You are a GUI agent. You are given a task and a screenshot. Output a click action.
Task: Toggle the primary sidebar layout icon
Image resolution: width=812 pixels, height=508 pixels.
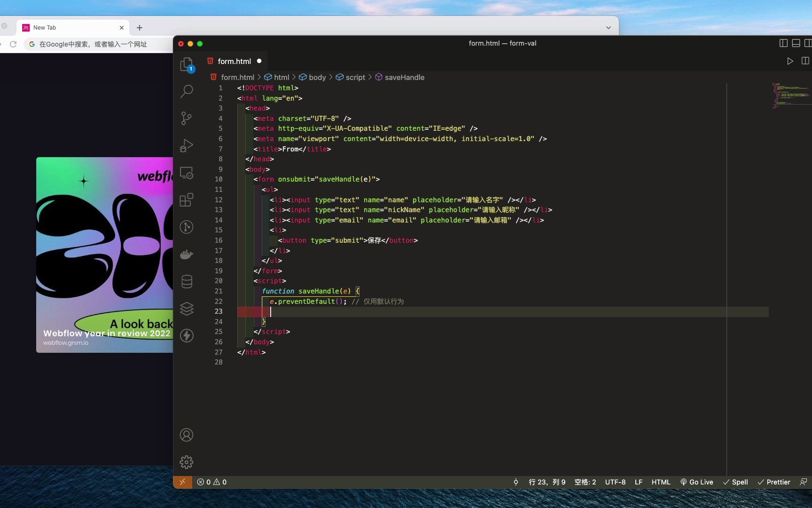point(783,43)
